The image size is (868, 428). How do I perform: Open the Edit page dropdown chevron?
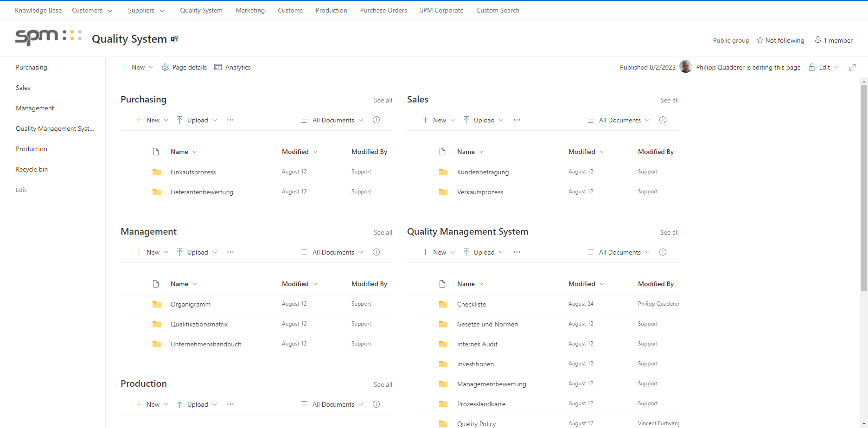836,67
